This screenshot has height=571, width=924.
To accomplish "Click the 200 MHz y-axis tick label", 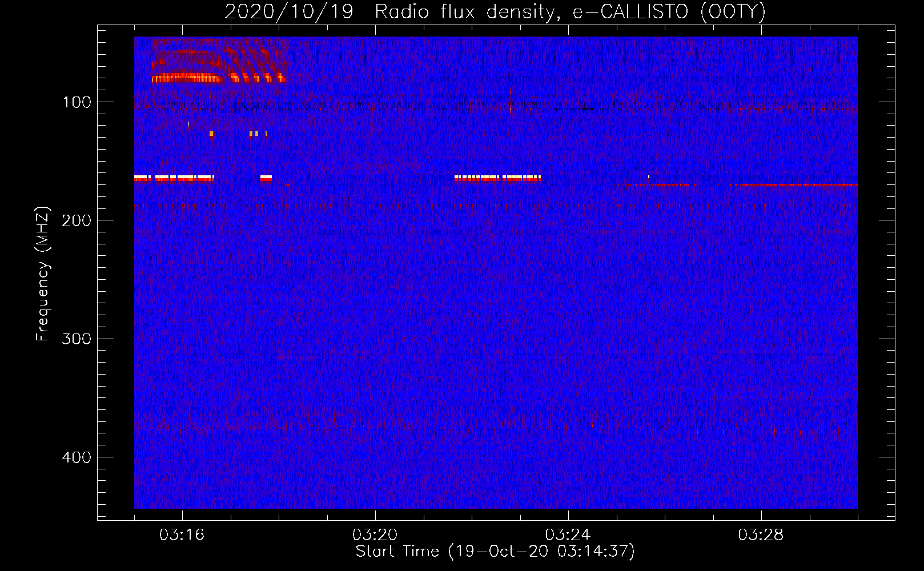I will pyautogui.click(x=77, y=220).
